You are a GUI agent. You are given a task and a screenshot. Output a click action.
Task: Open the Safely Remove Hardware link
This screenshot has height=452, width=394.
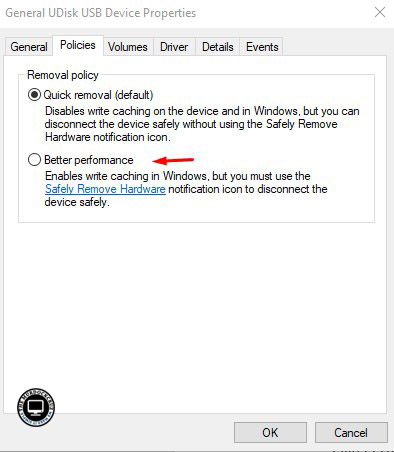point(105,189)
